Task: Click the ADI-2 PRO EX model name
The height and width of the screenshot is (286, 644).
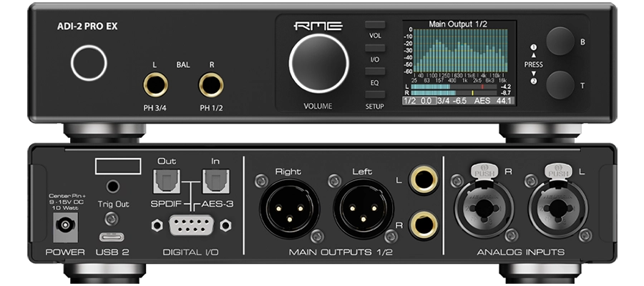Action: pyautogui.click(x=87, y=26)
